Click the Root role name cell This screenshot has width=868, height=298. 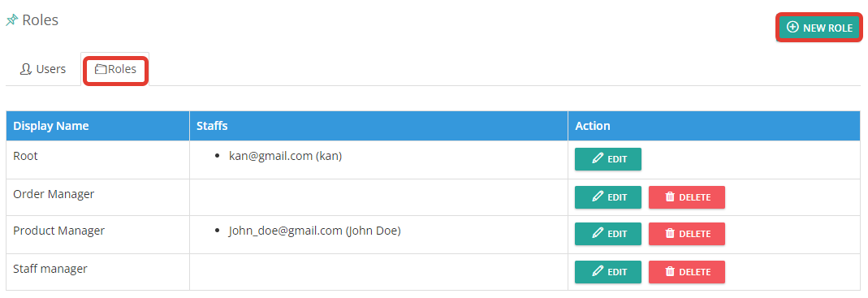point(97,160)
